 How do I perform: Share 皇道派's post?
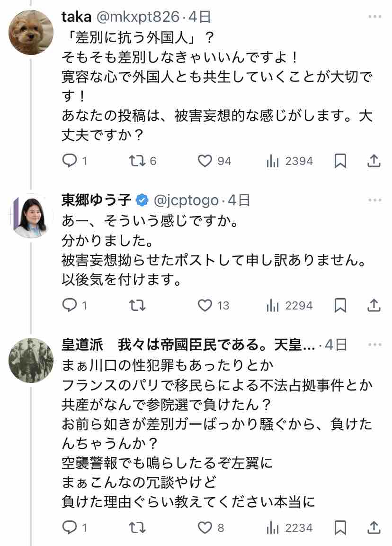point(374,527)
